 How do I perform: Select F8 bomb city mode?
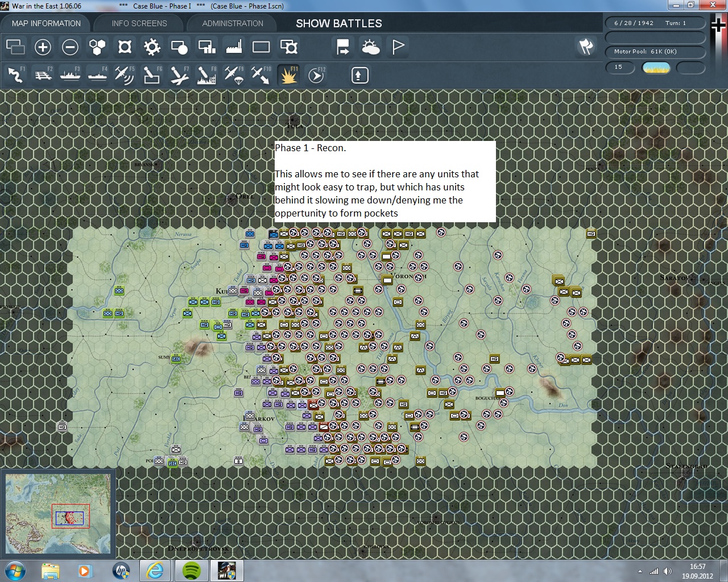pyautogui.click(x=206, y=75)
